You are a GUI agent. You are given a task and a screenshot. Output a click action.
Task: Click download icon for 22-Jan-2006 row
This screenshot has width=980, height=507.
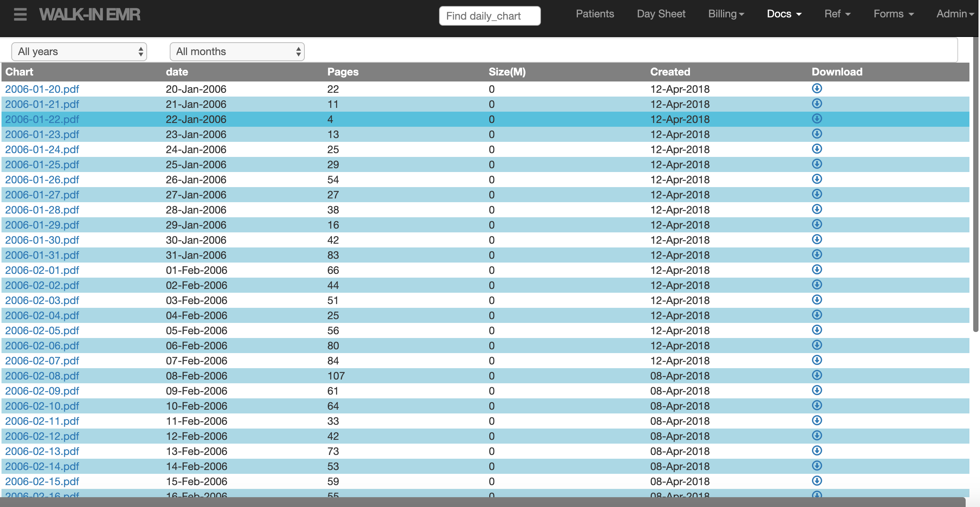(x=816, y=119)
